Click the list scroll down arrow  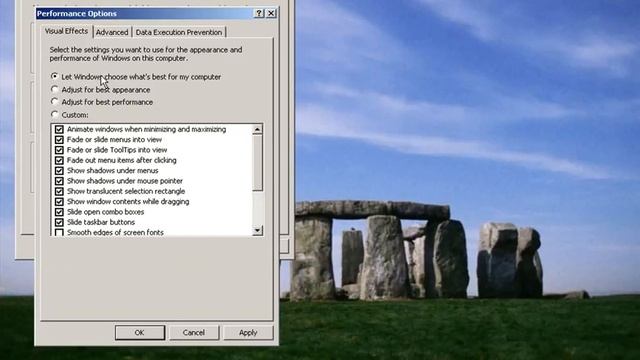click(x=257, y=231)
